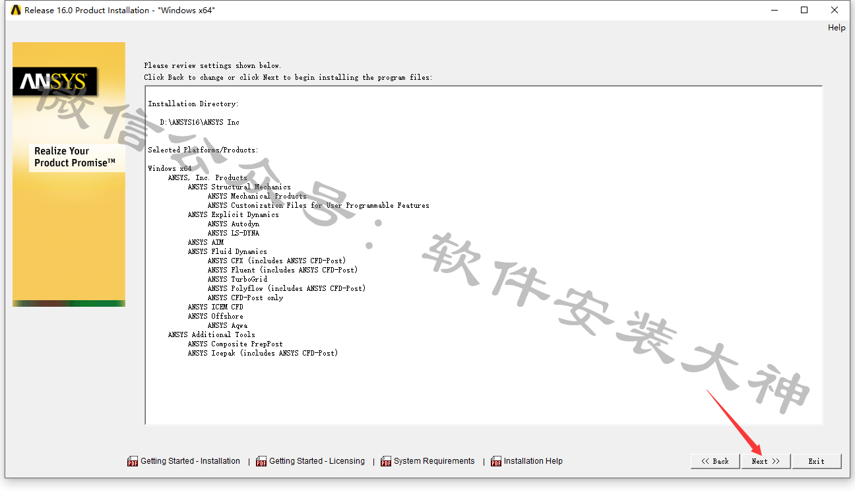This screenshot has width=855, height=504.
Task: Click the 'Realize Your Product Promise' banner text
Action: pos(75,157)
